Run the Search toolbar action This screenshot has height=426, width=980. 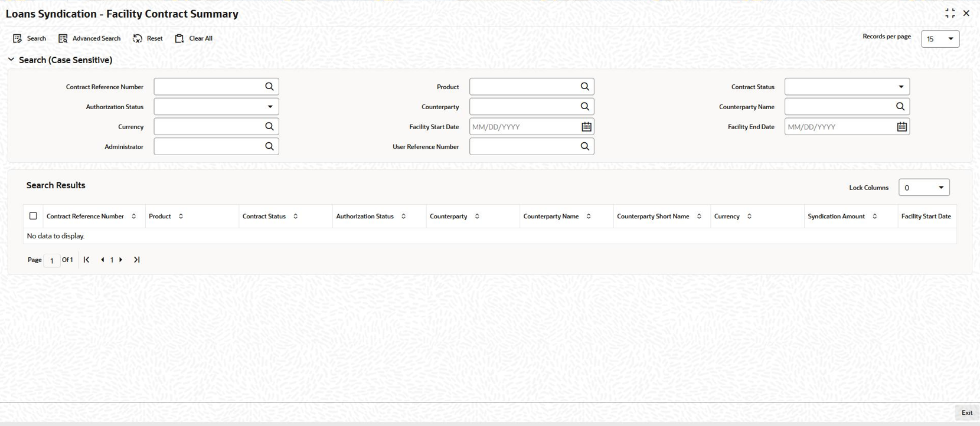click(30, 38)
